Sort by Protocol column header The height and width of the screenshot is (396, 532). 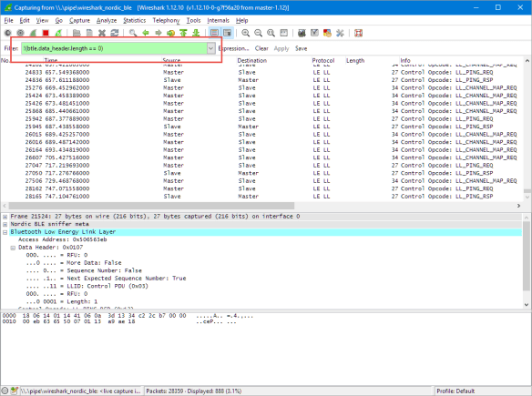point(323,60)
